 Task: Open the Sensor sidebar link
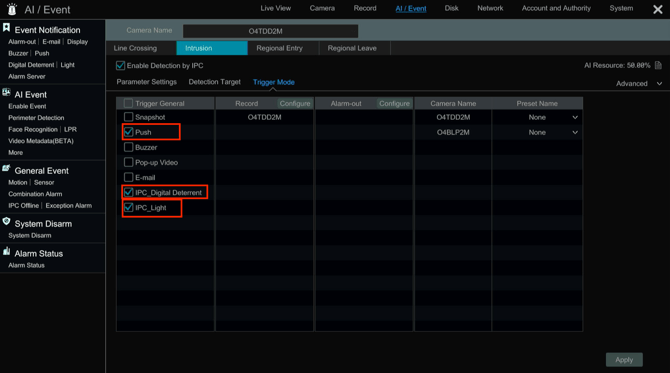[44, 182]
